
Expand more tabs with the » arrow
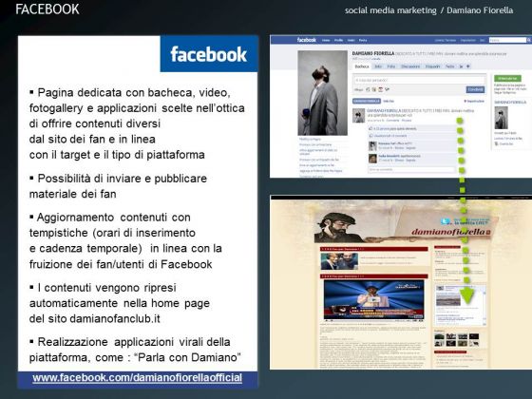point(461,66)
